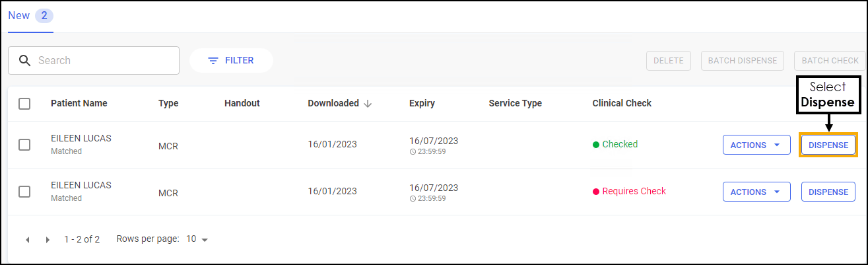Click the search magnifier icon

point(24,61)
